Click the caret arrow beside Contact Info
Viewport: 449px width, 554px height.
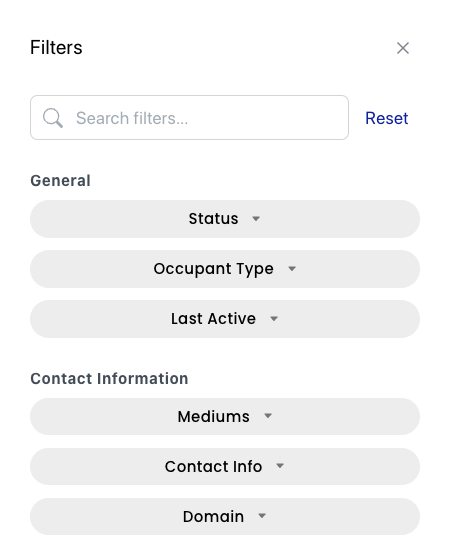(280, 466)
